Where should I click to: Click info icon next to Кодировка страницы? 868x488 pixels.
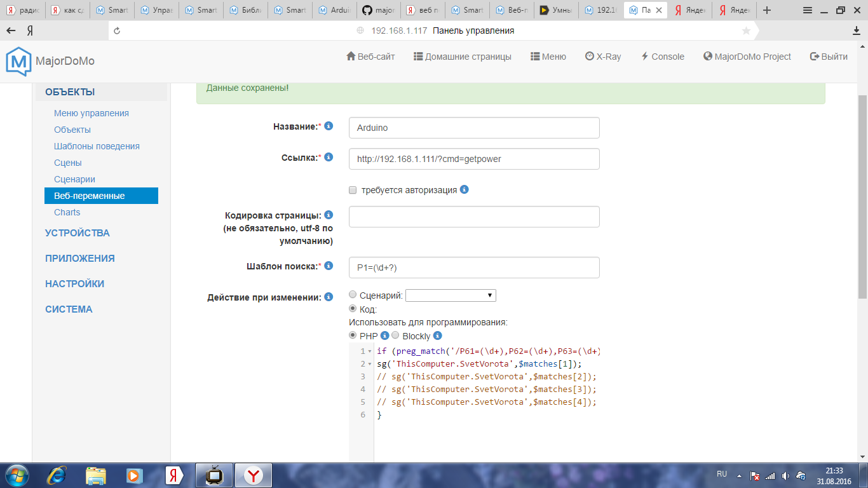click(x=329, y=215)
